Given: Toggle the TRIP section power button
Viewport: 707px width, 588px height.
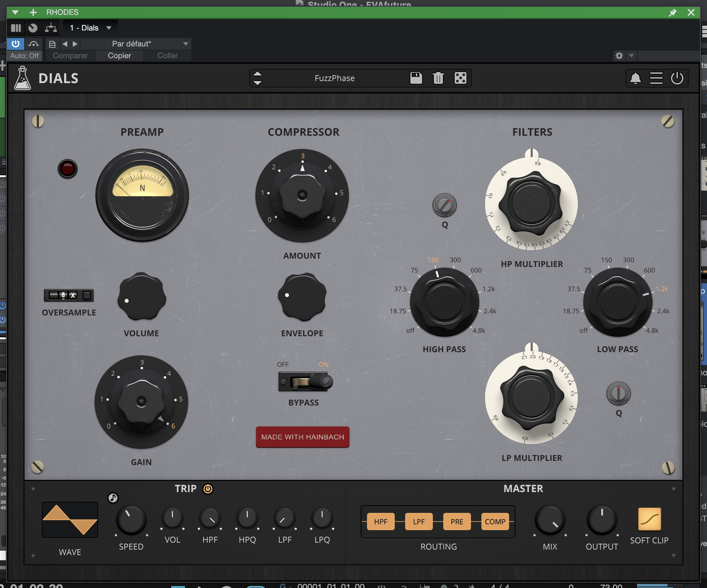Looking at the screenshot, I should (x=208, y=489).
